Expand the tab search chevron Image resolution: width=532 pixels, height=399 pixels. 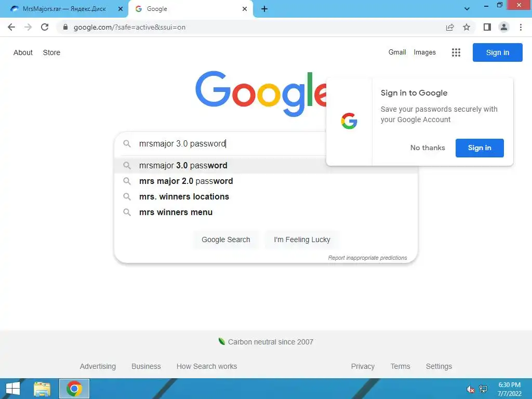467,9
